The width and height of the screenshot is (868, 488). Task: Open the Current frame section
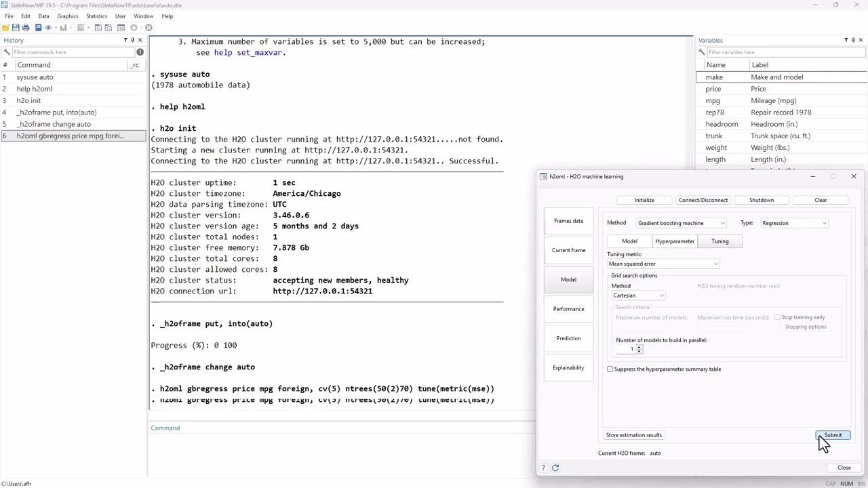[x=568, y=250]
